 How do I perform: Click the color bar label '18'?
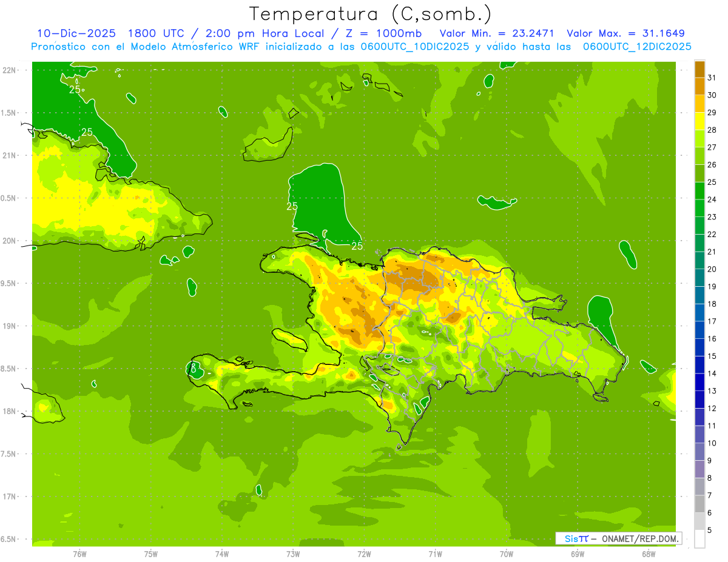click(x=712, y=304)
